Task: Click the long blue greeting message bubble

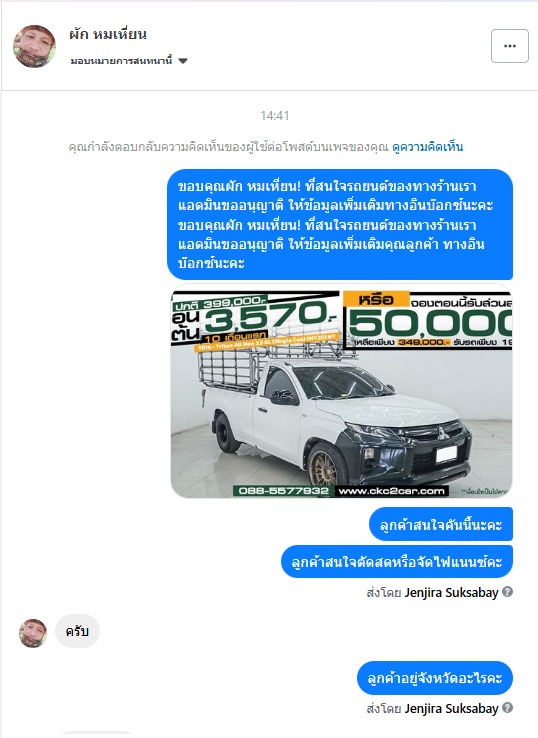Action: 340,225
